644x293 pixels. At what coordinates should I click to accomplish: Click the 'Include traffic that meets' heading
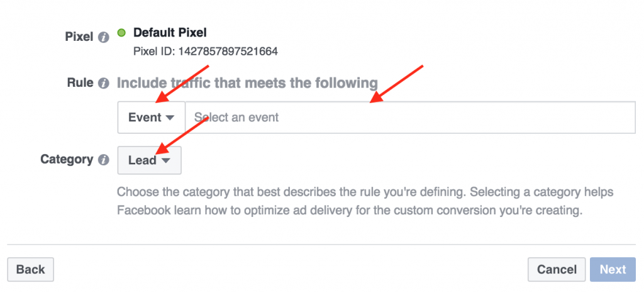click(x=247, y=83)
